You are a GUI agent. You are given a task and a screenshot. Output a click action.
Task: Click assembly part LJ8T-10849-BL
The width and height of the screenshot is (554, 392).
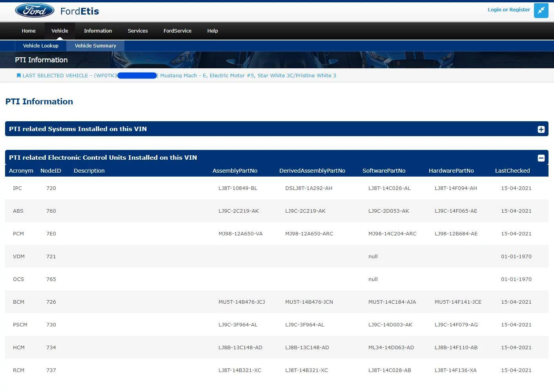(x=238, y=188)
